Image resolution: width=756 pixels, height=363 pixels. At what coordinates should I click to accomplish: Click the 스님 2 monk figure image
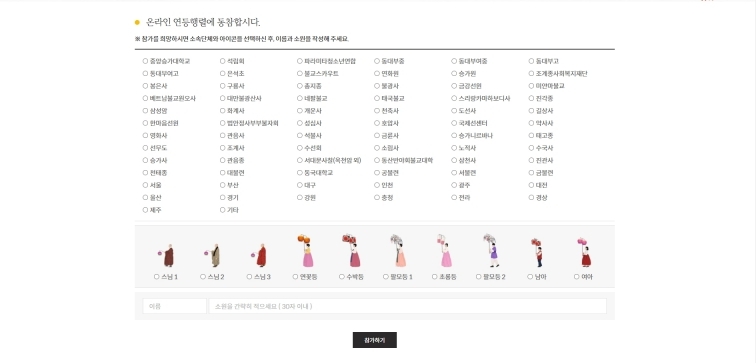click(x=213, y=255)
